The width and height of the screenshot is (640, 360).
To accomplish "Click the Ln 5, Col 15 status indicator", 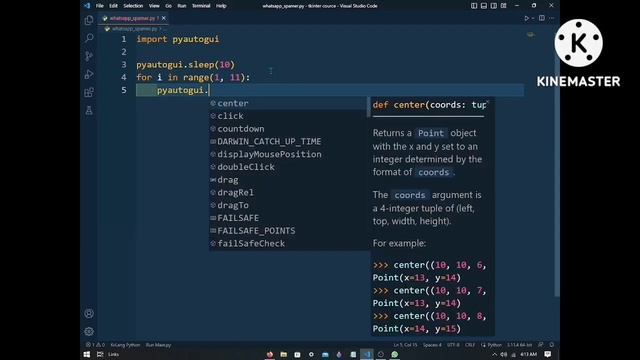I will click(405, 345).
